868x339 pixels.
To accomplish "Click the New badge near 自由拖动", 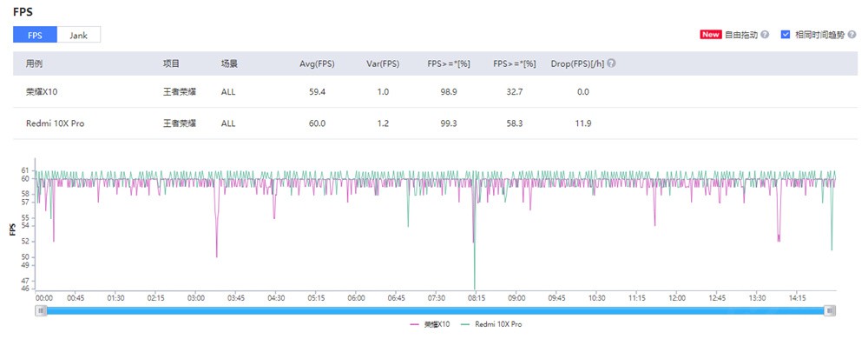I will coord(711,35).
